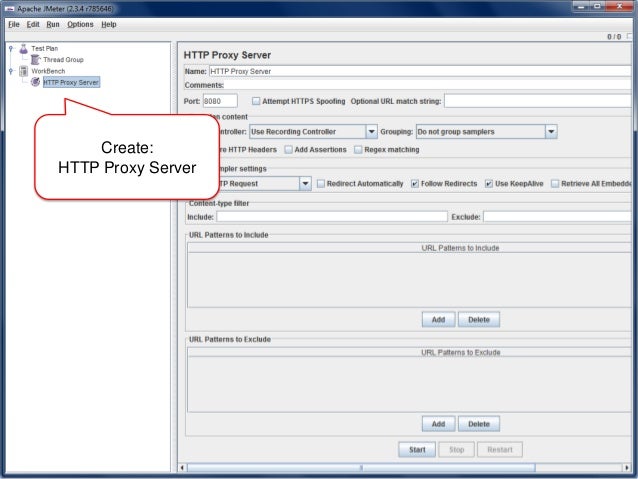The height and width of the screenshot is (479, 638).
Task: Enable Attempt HTTPS Spoofing checkbox
Action: pyautogui.click(x=256, y=101)
